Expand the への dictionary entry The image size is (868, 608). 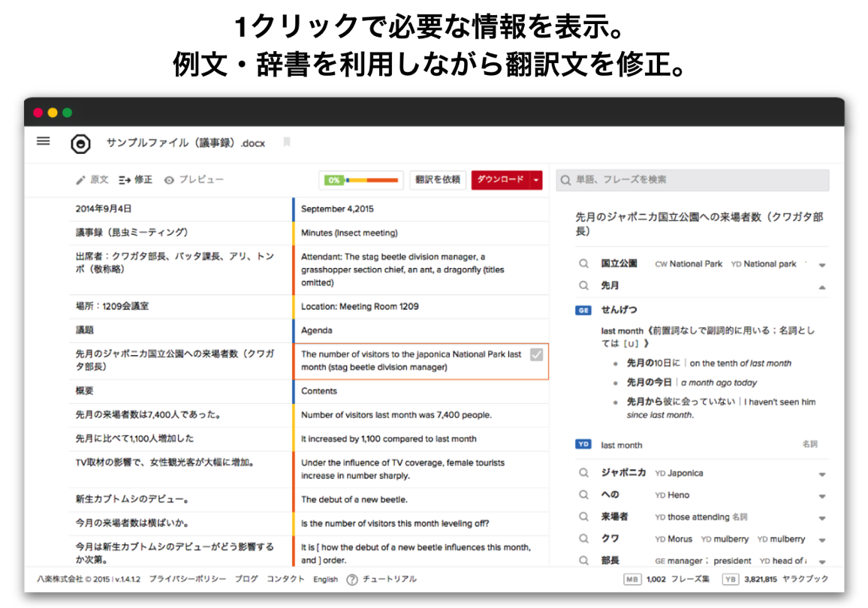pyautogui.click(x=822, y=496)
